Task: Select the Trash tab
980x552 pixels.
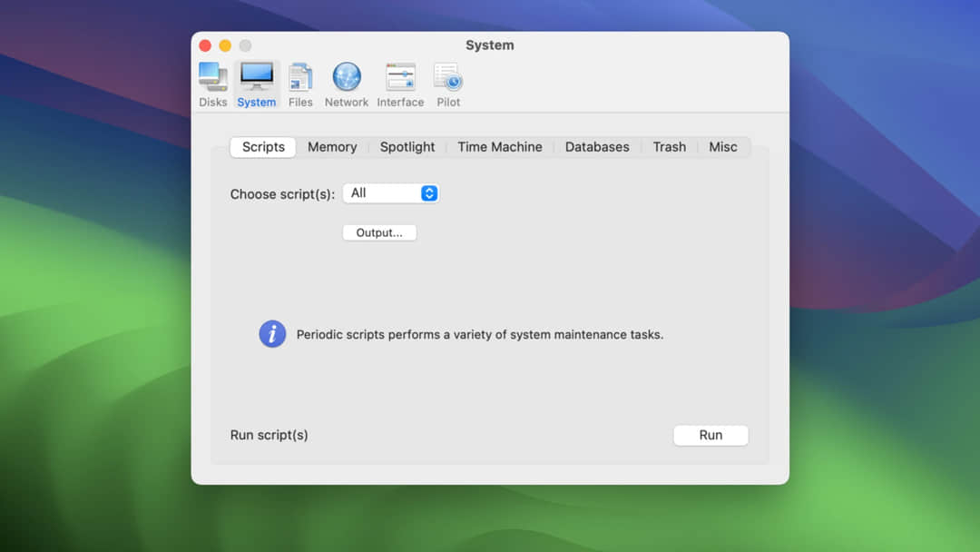Action: [x=669, y=146]
